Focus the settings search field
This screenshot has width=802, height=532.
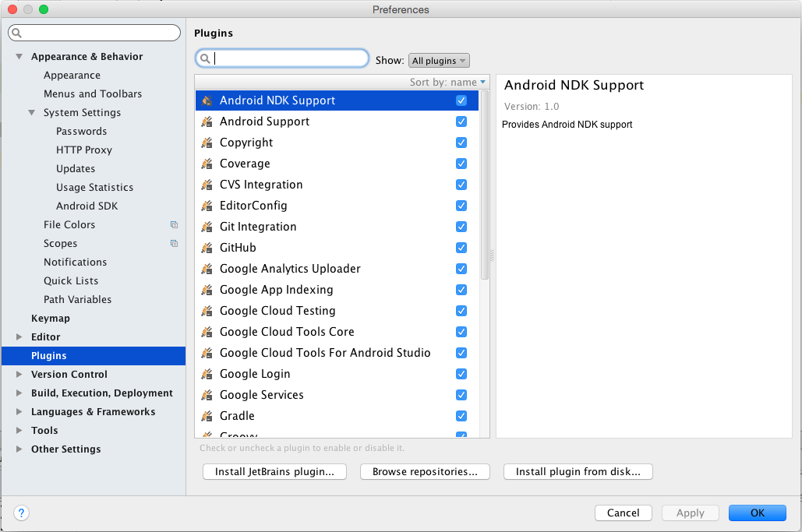tap(94, 33)
